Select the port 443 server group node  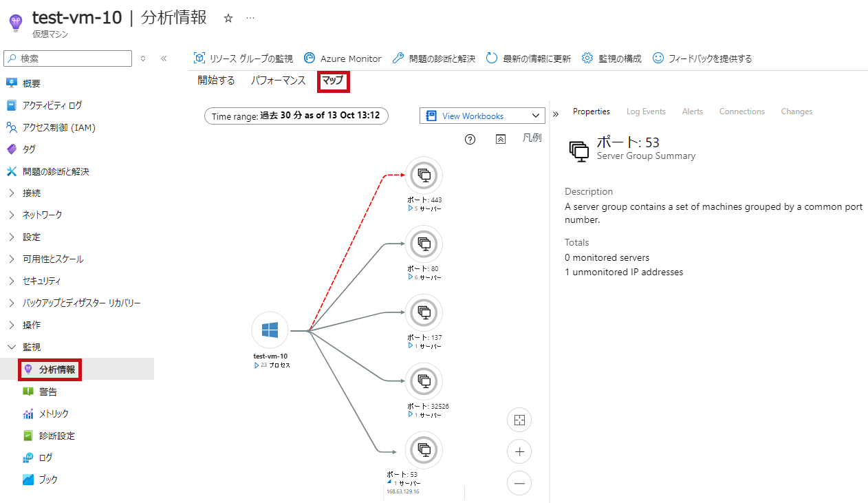pyautogui.click(x=424, y=175)
